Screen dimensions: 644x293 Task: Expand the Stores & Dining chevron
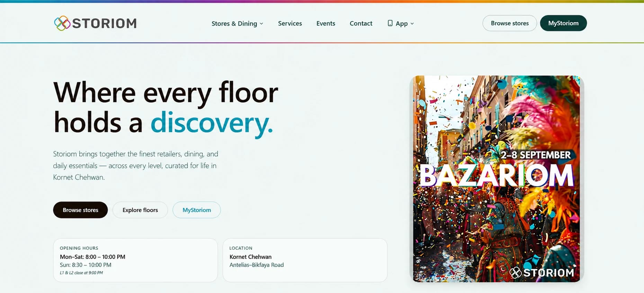click(261, 24)
